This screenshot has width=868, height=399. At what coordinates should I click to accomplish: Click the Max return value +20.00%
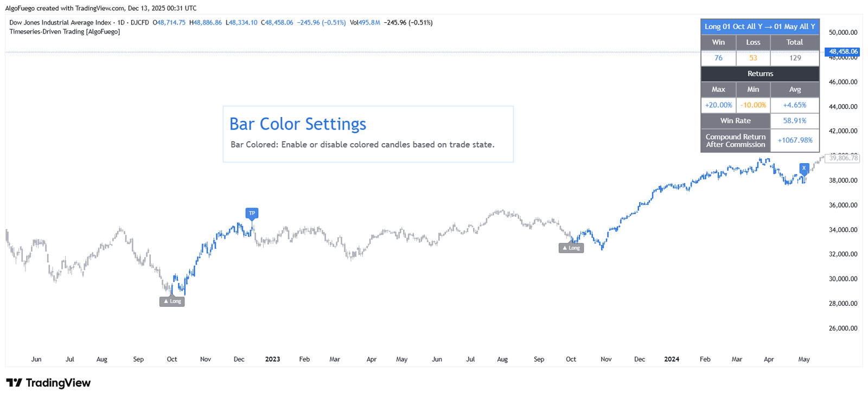tap(718, 105)
